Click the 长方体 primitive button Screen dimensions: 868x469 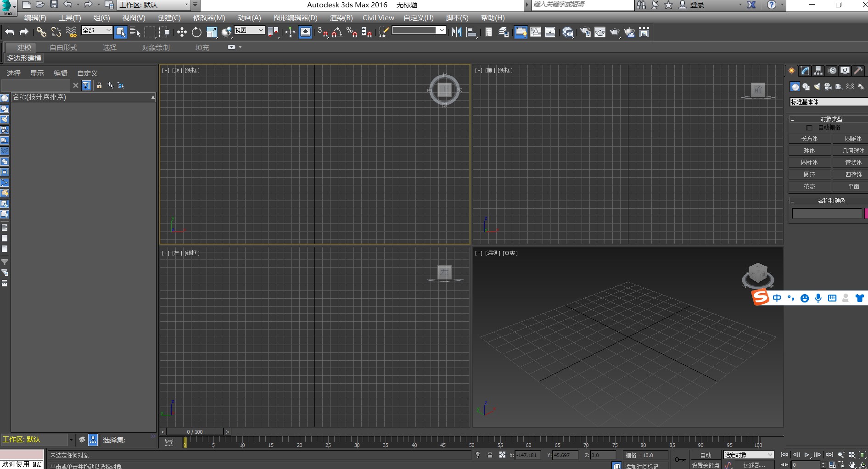coord(809,139)
